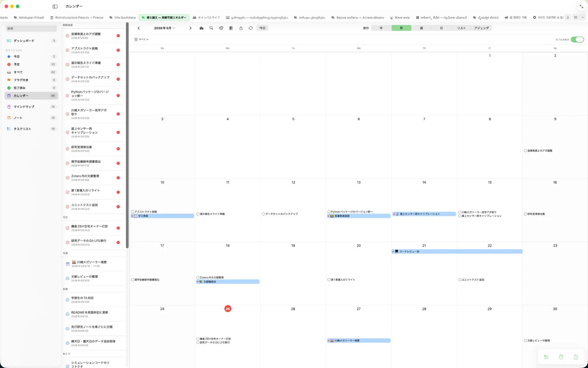Click the green clipboard icon in the bottom-right floating bar
The width and height of the screenshot is (588, 368).
[x=576, y=357]
